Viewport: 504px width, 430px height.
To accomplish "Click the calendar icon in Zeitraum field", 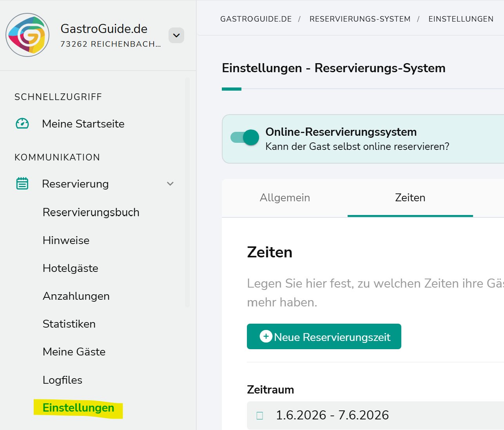I will (x=259, y=415).
